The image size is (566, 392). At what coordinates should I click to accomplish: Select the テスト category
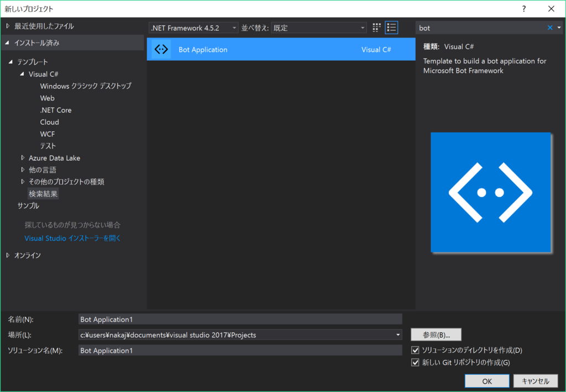click(x=48, y=146)
